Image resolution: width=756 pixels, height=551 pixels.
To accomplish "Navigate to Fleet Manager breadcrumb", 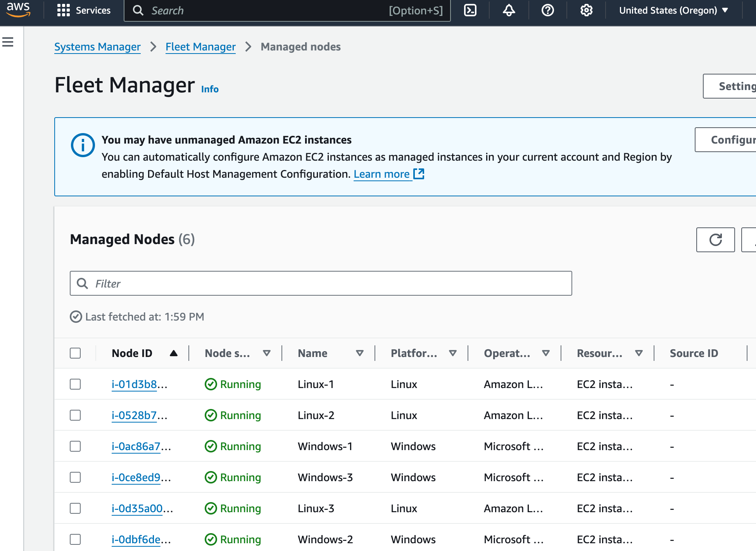I will (200, 47).
